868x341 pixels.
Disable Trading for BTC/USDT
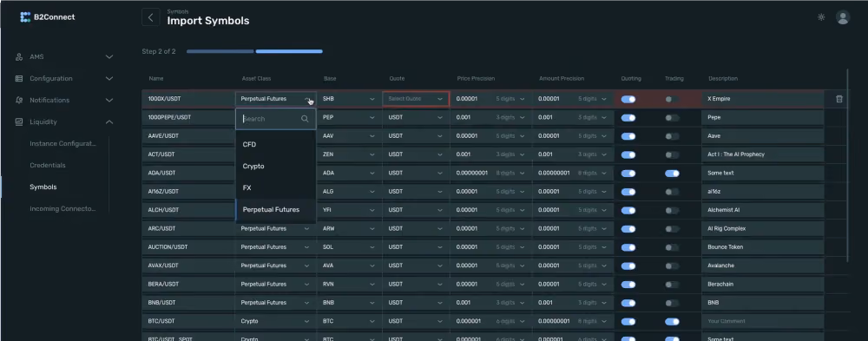click(x=672, y=321)
